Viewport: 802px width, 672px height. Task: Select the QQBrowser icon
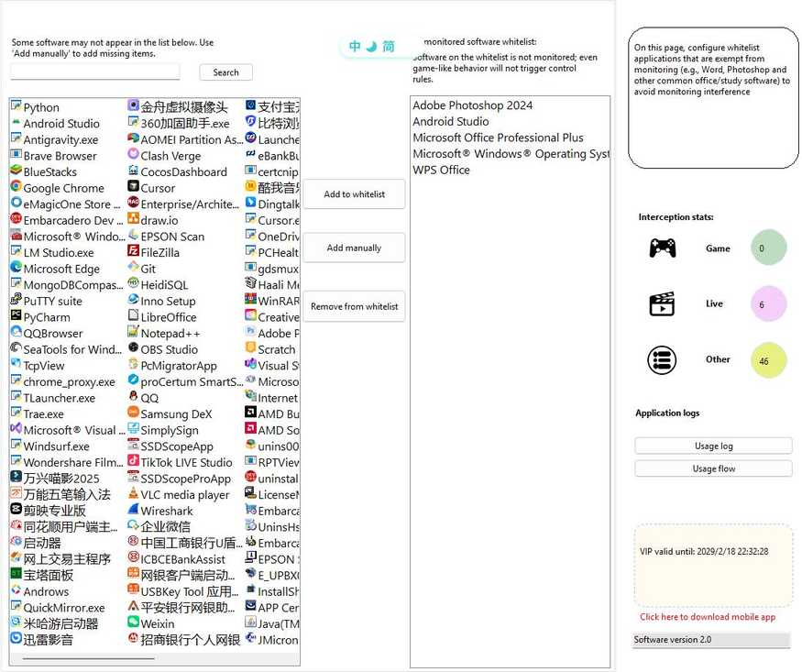coord(16,333)
